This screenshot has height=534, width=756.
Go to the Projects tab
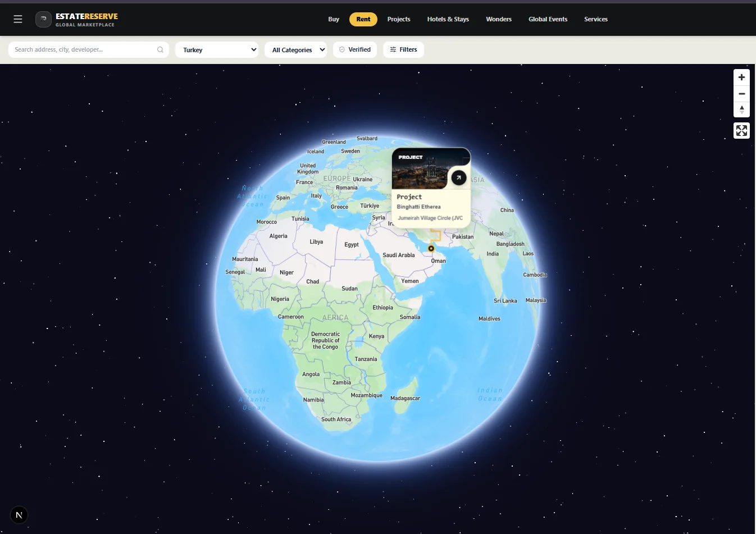point(399,19)
